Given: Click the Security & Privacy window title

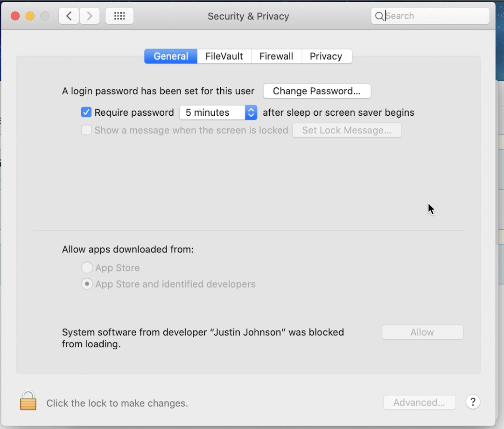Looking at the screenshot, I should click(x=248, y=16).
